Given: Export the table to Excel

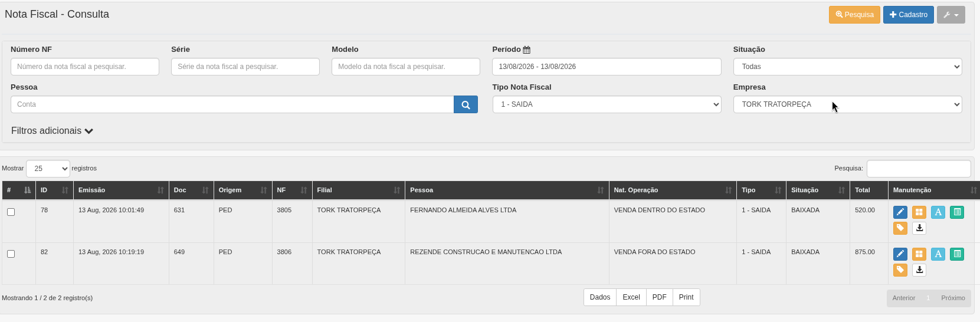Looking at the screenshot, I should pos(631,297).
